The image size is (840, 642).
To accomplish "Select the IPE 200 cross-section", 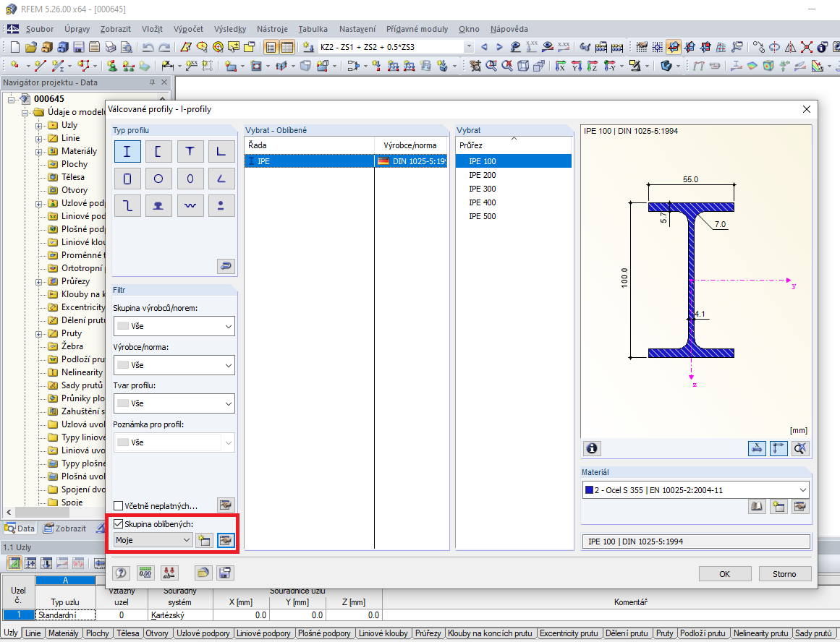I will point(514,175).
